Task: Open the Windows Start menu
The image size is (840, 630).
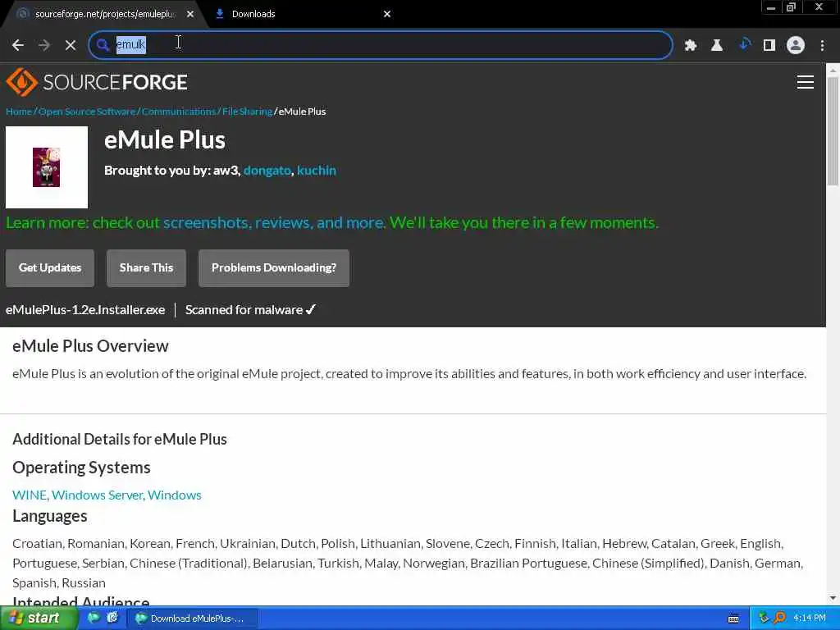Action: (38, 619)
